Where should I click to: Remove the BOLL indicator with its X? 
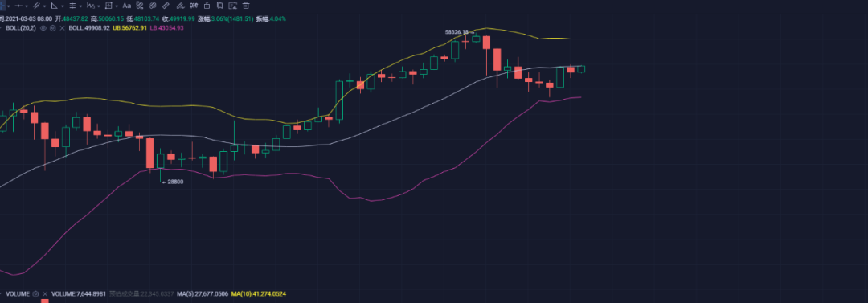[63, 27]
